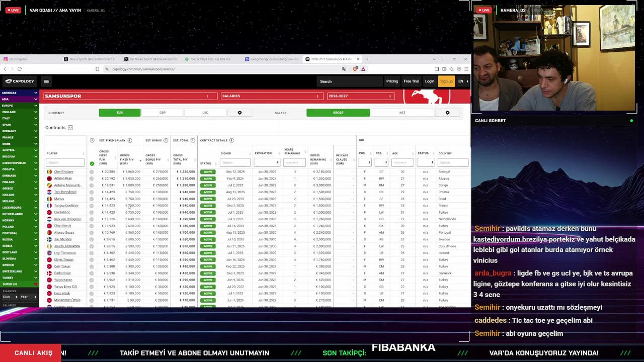
Task: Collapse the Contracts section
Action: (x=70, y=128)
